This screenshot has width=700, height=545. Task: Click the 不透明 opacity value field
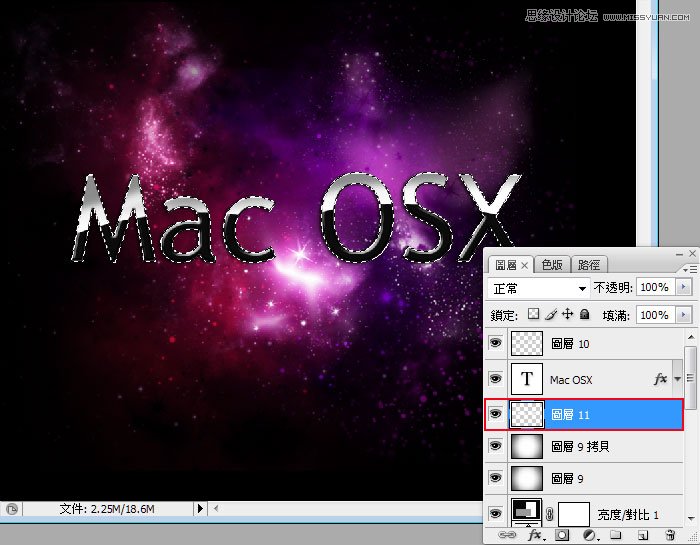tap(656, 287)
